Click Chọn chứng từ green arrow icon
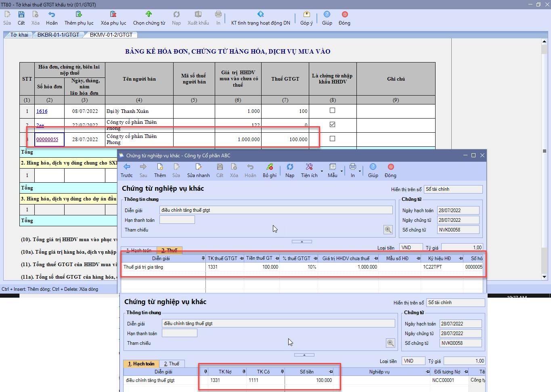This screenshot has height=392, width=551. coord(149,15)
